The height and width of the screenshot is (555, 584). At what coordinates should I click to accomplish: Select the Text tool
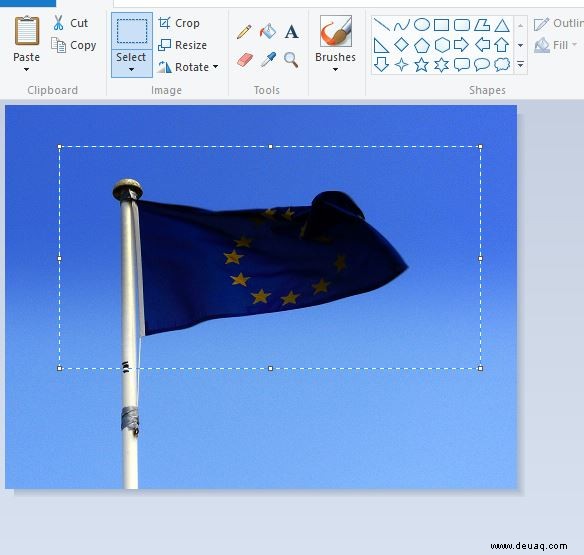(x=291, y=32)
